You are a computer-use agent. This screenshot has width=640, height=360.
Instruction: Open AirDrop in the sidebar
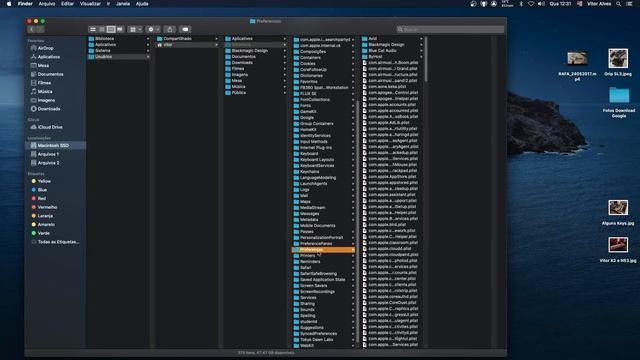(x=45, y=48)
